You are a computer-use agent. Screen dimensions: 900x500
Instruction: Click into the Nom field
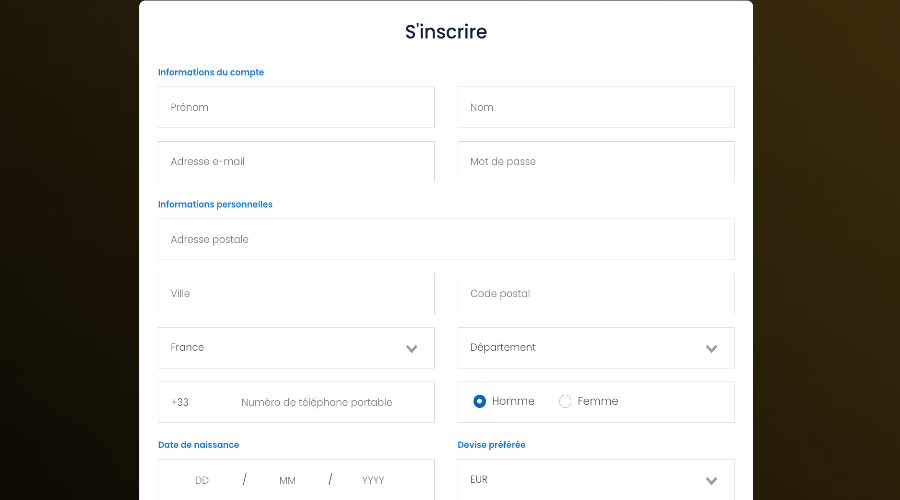(x=596, y=107)
